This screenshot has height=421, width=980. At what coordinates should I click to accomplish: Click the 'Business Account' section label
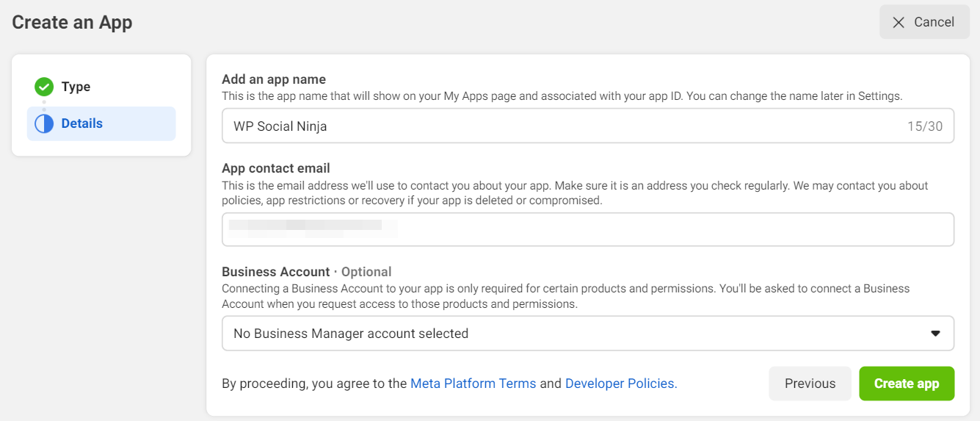click(x=275, y=272)
